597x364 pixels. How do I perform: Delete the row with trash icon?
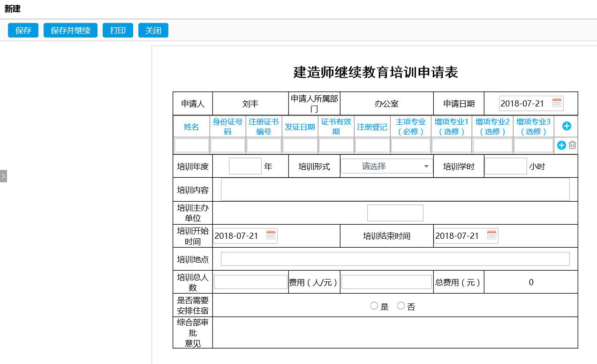coord(572,145)
